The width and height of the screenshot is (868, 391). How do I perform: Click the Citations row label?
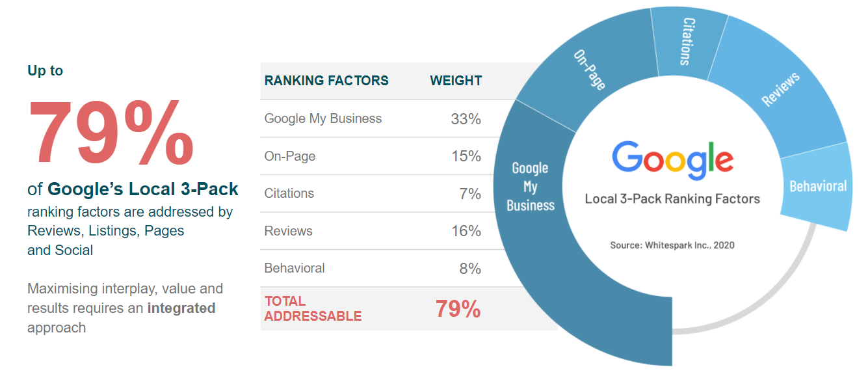pyautogui.click(x=289, y=193)
